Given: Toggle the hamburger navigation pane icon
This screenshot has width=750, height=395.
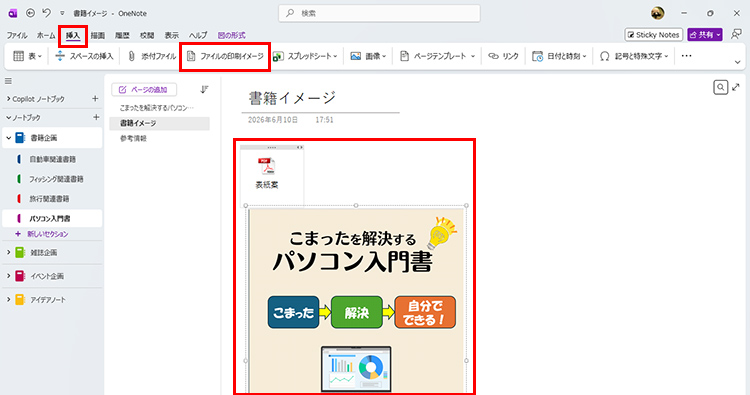Looking at the screenshot, I should [8, 81].
